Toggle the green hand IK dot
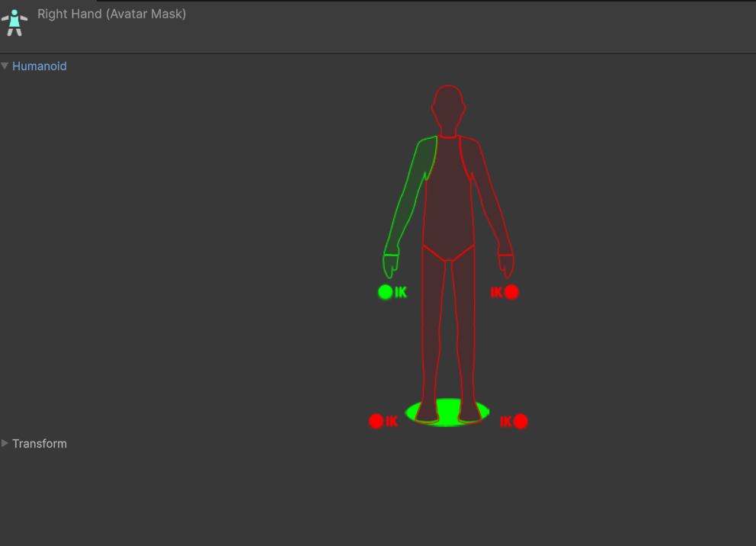Image resolution: width=756 pixels, height=546 pixels. 385,292
